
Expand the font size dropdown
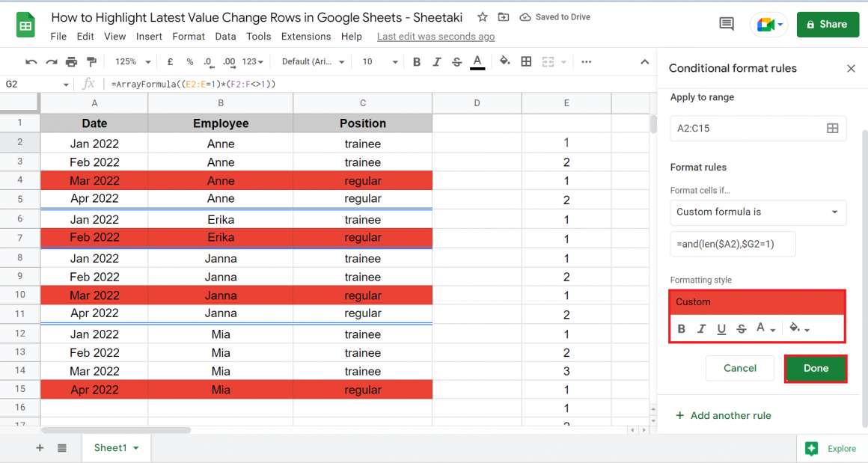point(383,61)
